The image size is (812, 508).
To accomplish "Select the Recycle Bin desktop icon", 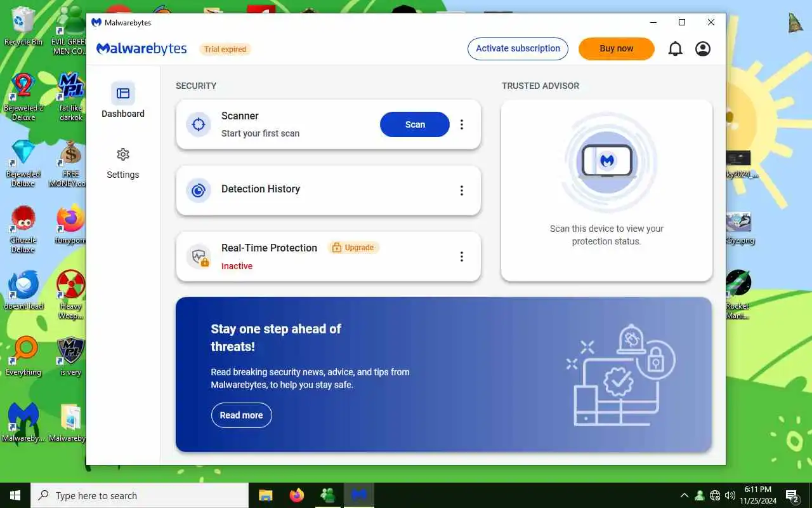I will [23, 27].
